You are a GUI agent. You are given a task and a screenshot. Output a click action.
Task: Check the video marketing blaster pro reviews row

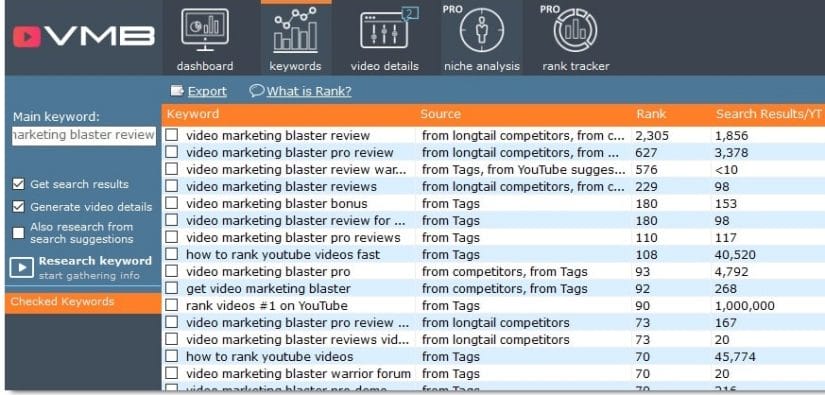coord(172,238)
